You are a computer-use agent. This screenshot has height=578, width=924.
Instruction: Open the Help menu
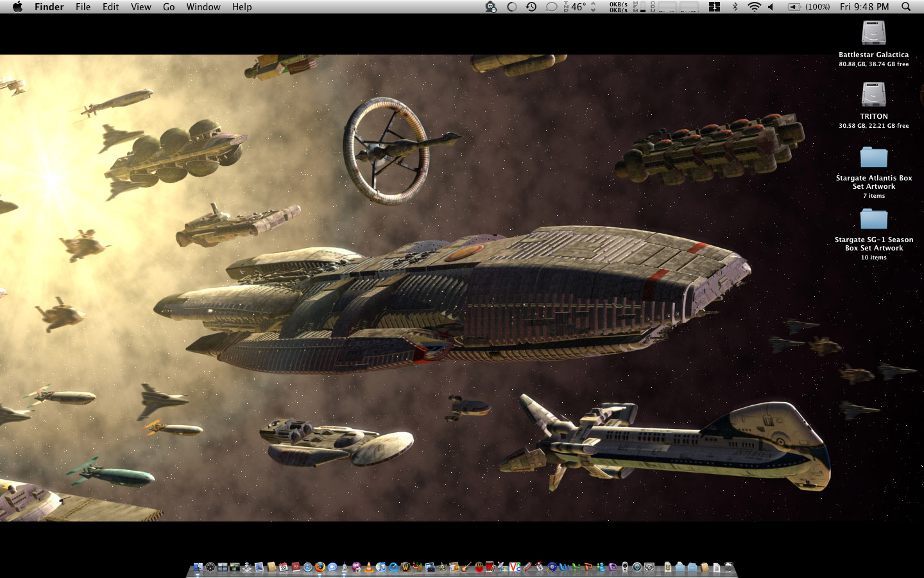[x=242, y=7]
